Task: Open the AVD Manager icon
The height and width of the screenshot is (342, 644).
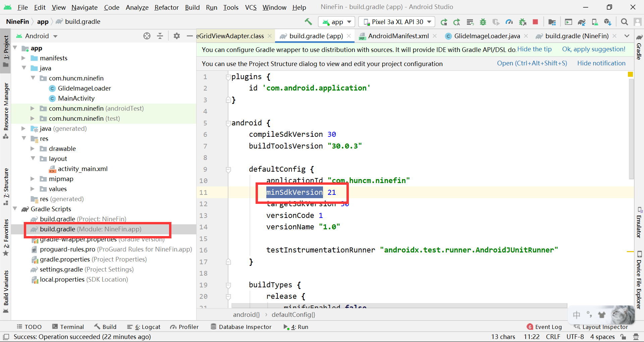Action: point(595,22)
